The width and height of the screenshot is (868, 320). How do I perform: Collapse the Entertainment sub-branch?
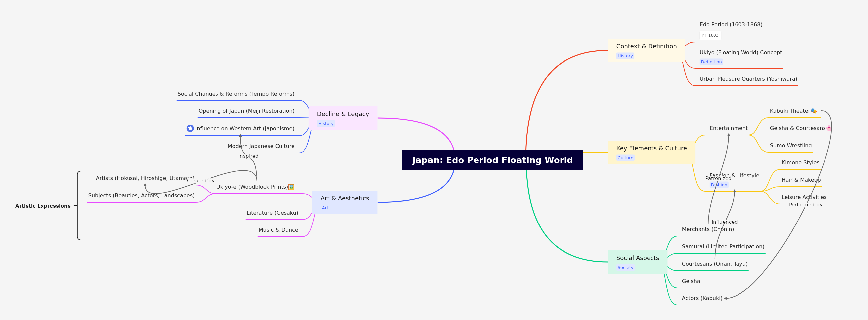coord(728,128)
